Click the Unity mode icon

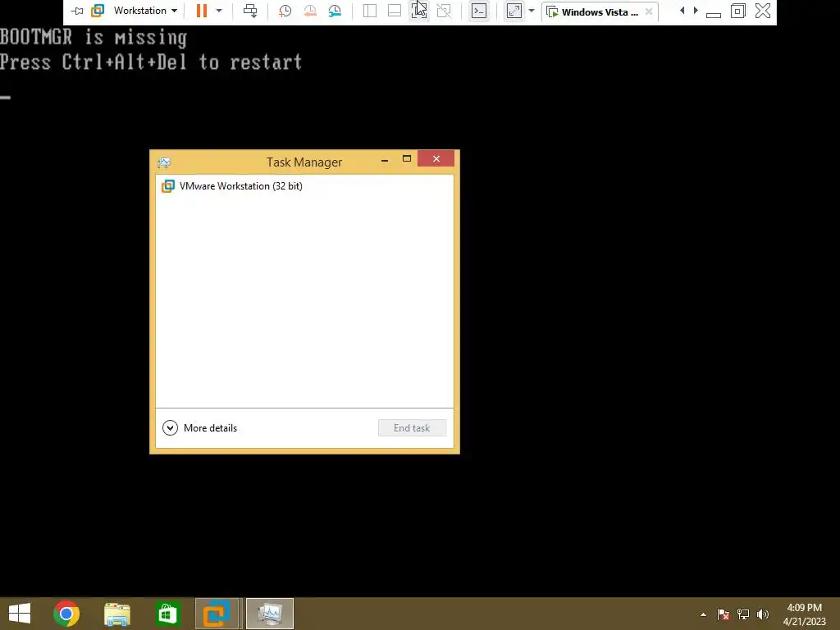pyautogui.click(x=444, y=11)
